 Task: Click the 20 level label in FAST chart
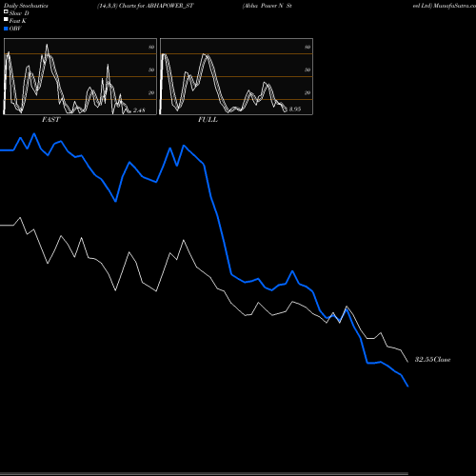coord(151,92)
